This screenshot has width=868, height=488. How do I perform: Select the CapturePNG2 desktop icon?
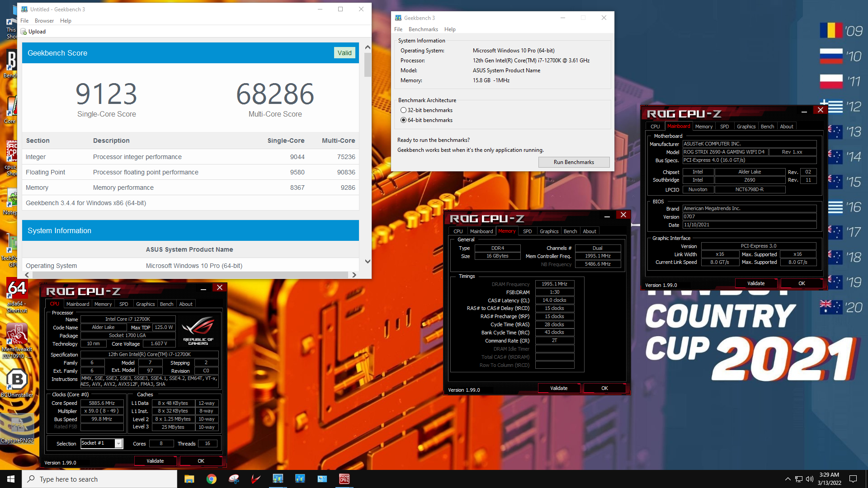click(17, 428)
